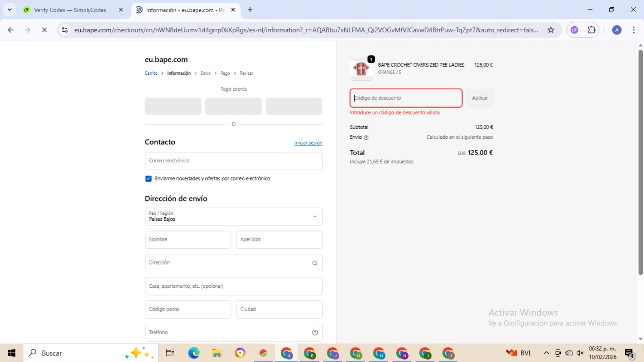Image resolution: width=644 pixels, height=362 pixels.
Task: Click the address bar URL
Action: (x=306, y=30)
